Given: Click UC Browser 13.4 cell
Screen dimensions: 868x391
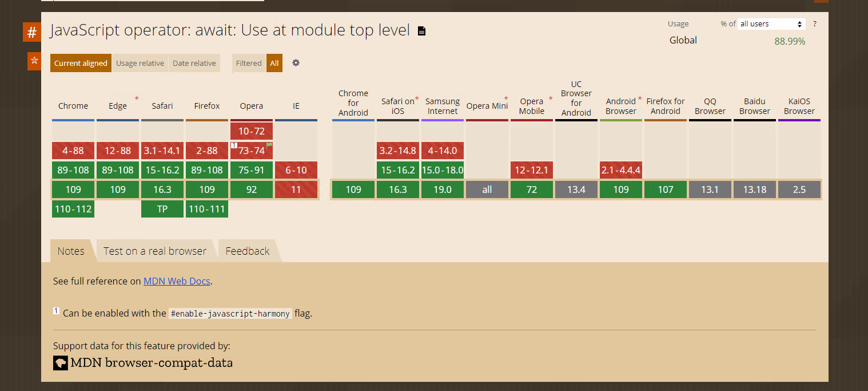Looking at the screenshot, I should tap(576, 189).
